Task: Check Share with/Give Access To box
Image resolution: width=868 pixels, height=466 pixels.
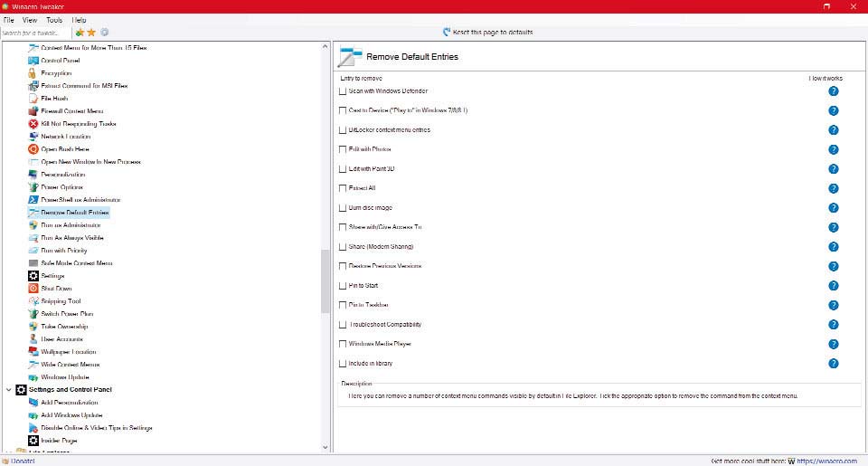Action: pos(343,227)
